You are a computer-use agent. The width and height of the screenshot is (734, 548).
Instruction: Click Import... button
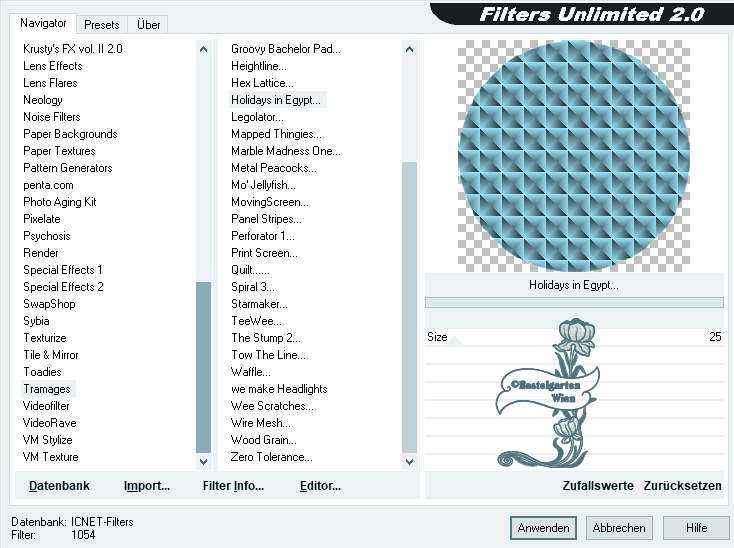[147, 486]
